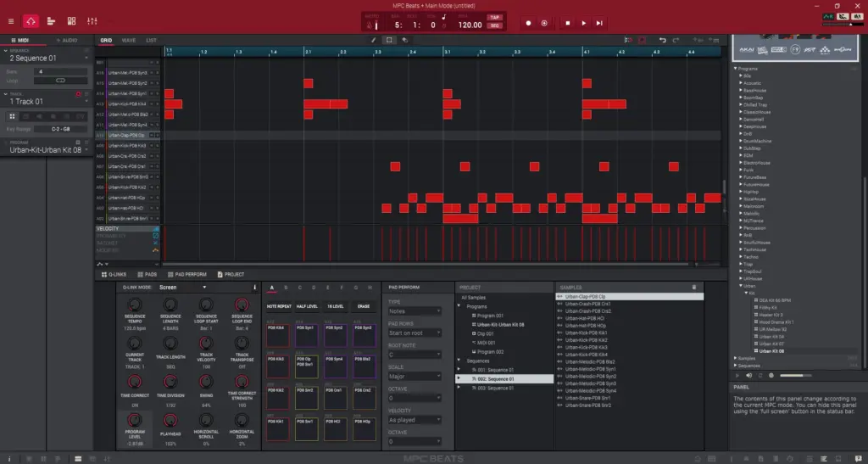Click the Play Start button
The width and height of the screenshot is (868, 464).
(599, 23)
